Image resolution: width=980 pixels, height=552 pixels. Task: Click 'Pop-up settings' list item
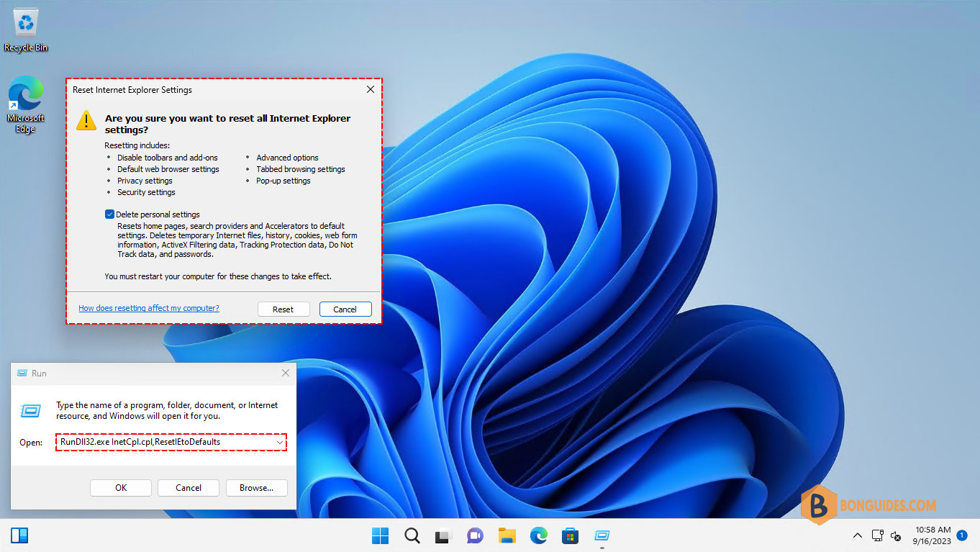[283, 181]
